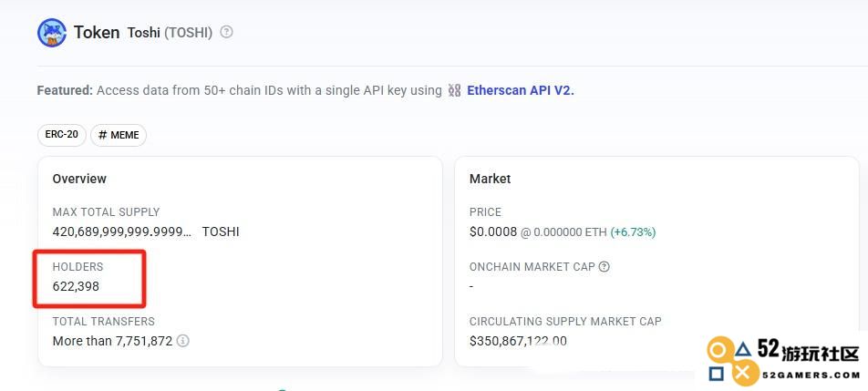Click the Market card heading
The image size is (868, 391).
pyautogui.click(x=490, y=179)
